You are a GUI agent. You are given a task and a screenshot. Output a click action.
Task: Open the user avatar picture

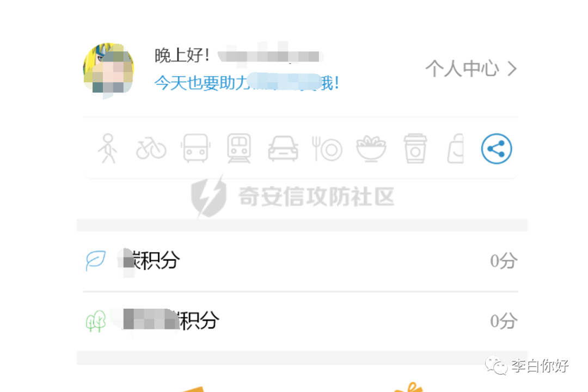108,69
